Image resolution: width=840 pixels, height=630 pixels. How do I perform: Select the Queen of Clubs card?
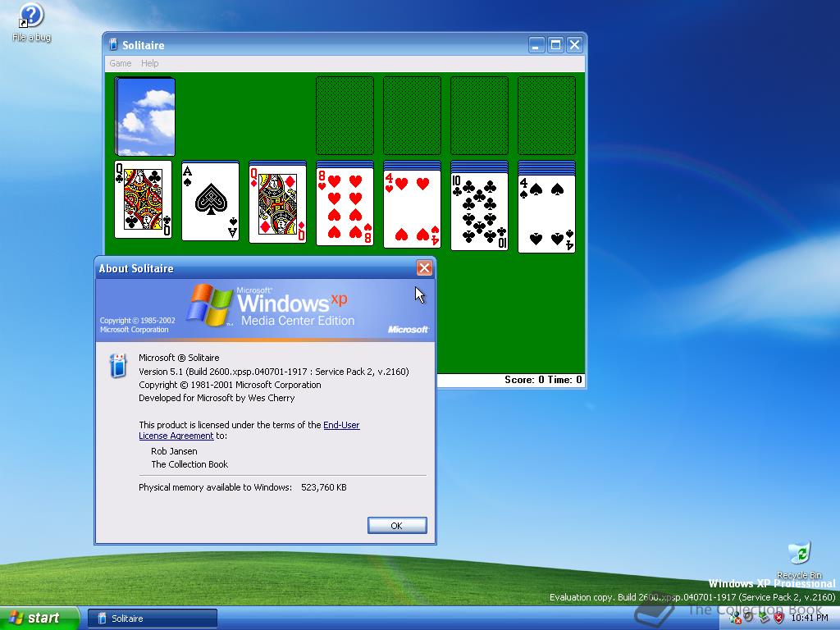tap(143, 199)
